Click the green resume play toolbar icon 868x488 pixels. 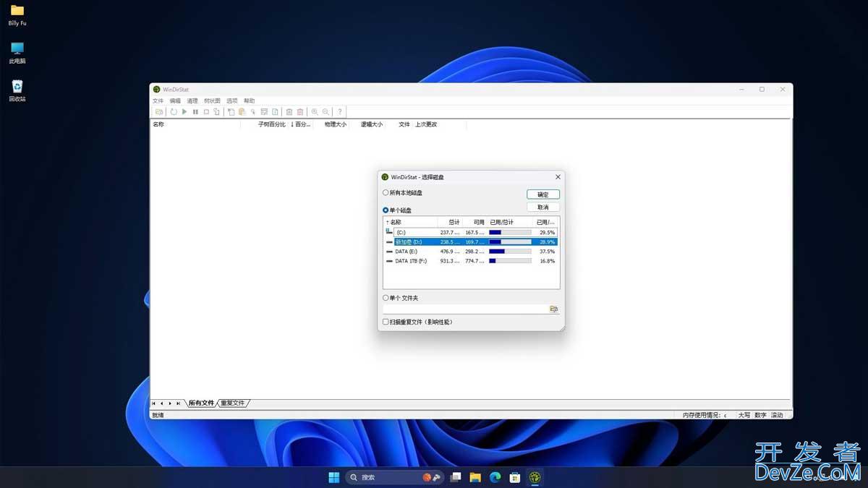(184, 112)
